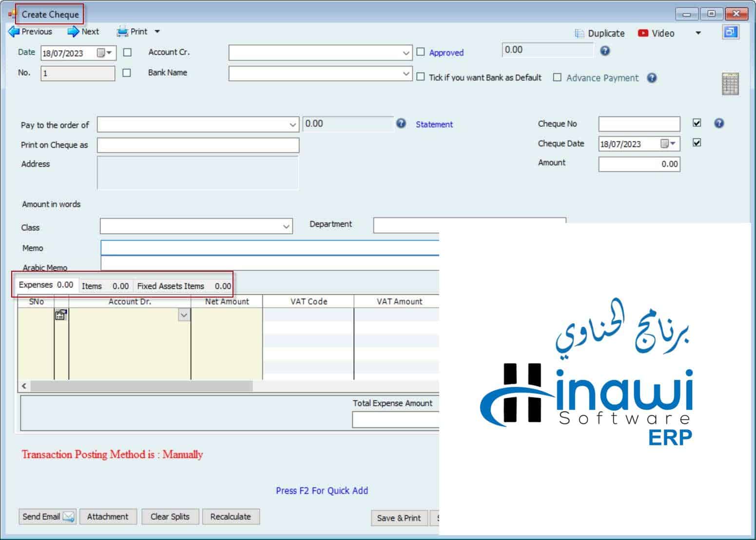Click the Account Dr. column header
Screen dimensions: 756x540
130,301
